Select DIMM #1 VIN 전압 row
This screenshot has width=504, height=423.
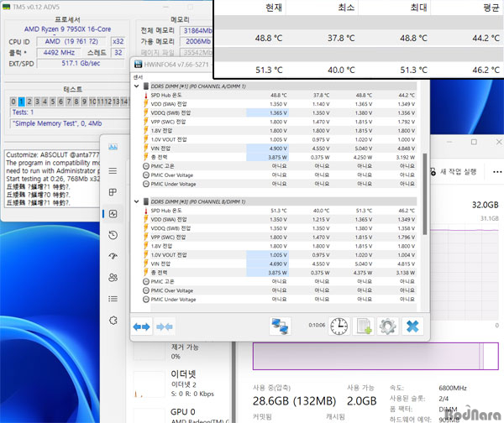click(x=280, y=149)
